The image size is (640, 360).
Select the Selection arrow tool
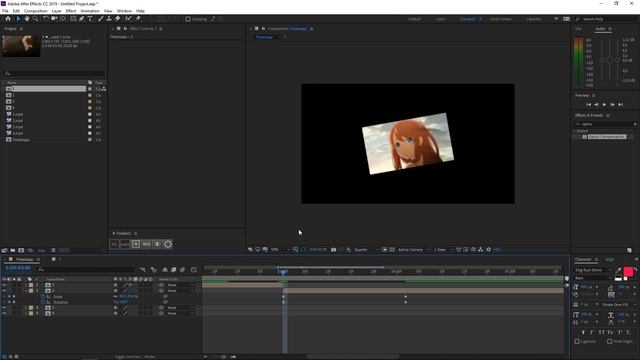(18, 19)
